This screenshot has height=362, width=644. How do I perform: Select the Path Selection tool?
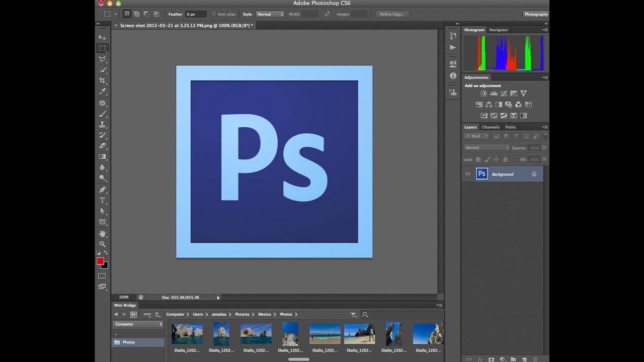[x=102, y=211]
